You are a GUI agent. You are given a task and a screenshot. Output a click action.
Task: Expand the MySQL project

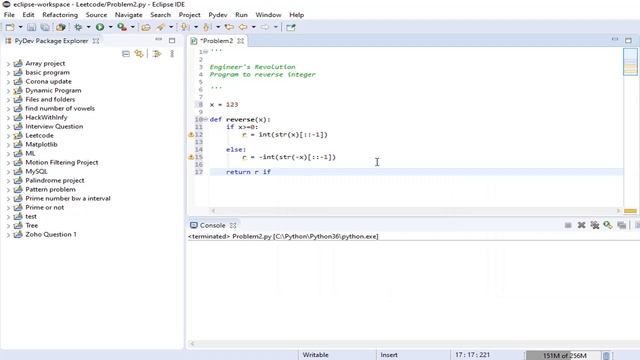point(8,172)
